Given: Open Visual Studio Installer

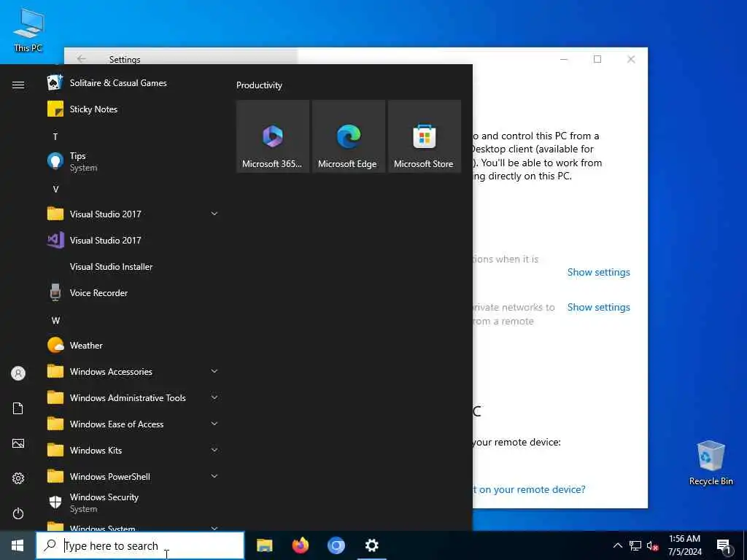Looking at the screenshot, I should (x=133, y=267).
